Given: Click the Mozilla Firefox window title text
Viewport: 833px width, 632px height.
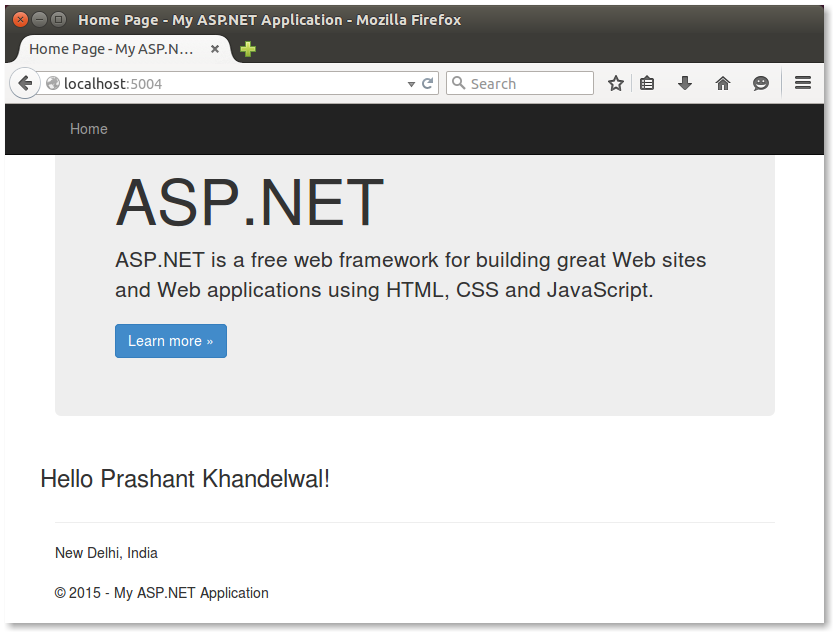Looking at the screenshot, I should point(269,20).
